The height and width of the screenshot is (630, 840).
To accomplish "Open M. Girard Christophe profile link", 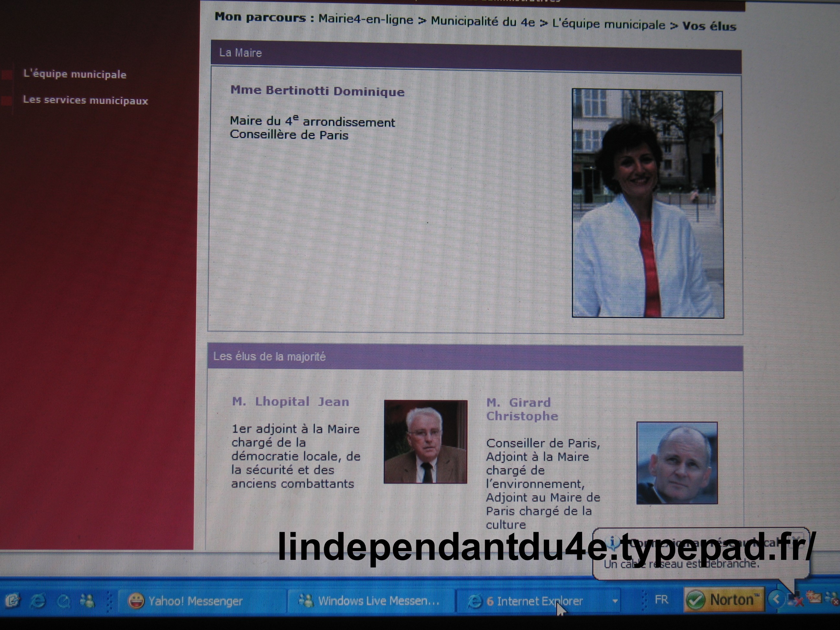I will pos(522,409).
